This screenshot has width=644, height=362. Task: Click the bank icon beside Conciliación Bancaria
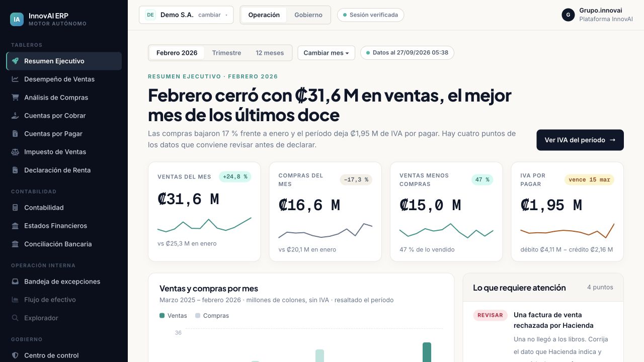tap(16, 244)
